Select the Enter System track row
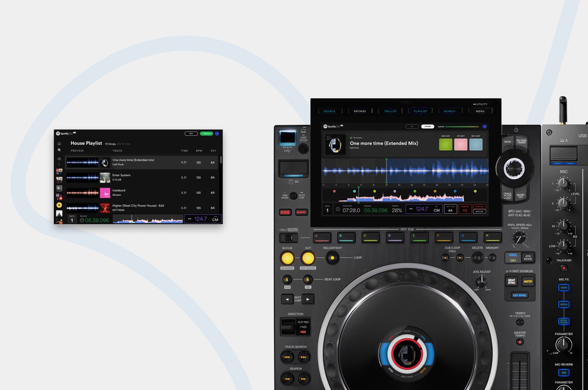The image size is (588, 390). pos(141,177)
